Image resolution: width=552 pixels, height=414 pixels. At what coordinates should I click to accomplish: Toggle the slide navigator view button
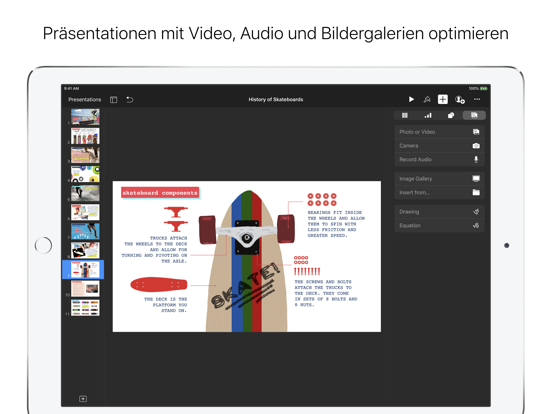click(113, 100)
